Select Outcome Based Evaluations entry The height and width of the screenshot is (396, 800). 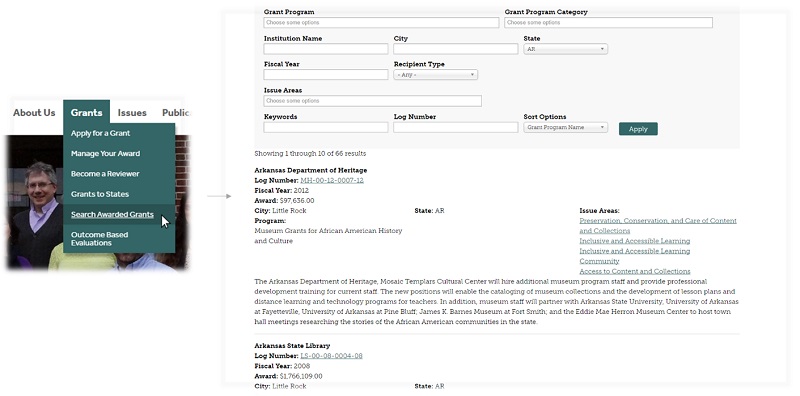(x=99, y=239)
